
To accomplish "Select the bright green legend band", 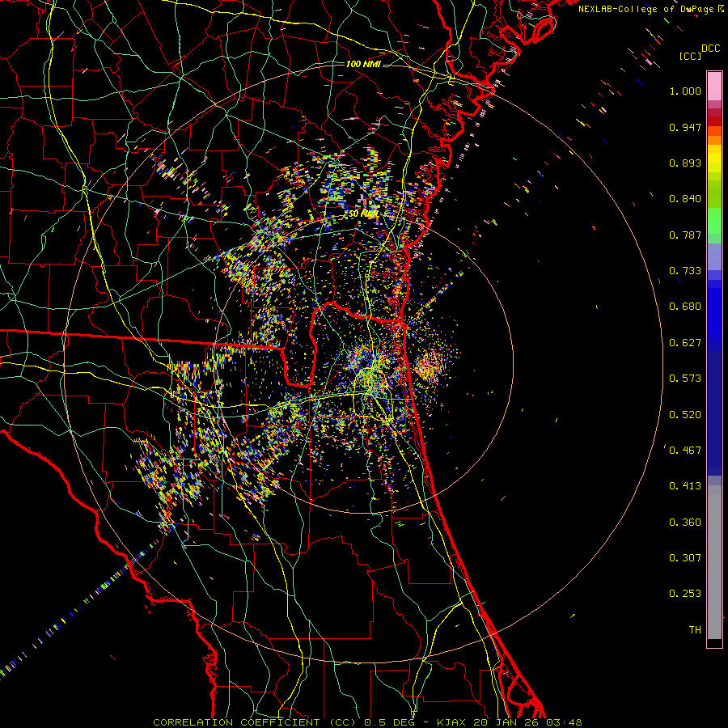I will (x=714, y=221).
